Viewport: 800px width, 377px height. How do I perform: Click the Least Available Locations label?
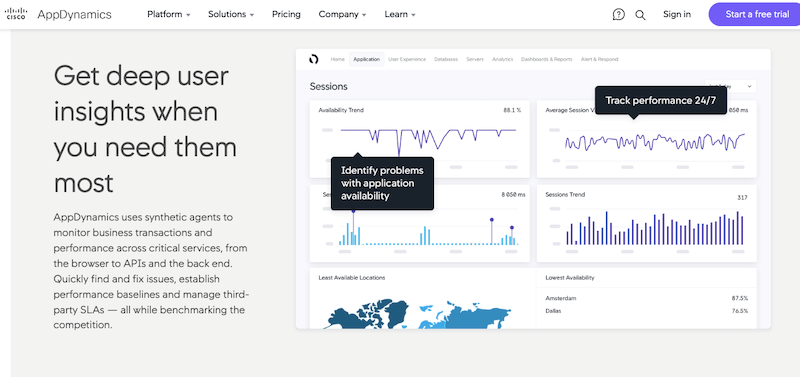[352, 278]
